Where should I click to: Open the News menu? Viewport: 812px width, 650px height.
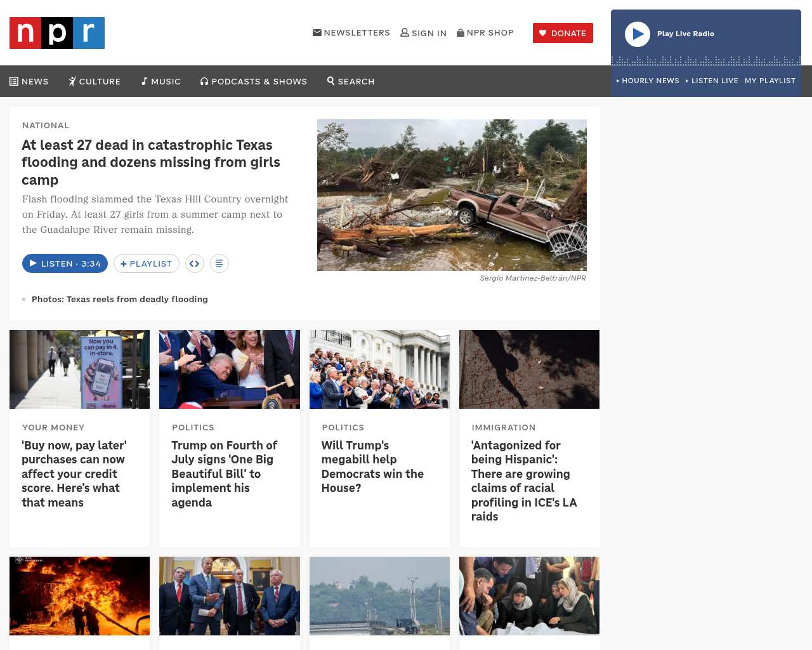(29, 81)
